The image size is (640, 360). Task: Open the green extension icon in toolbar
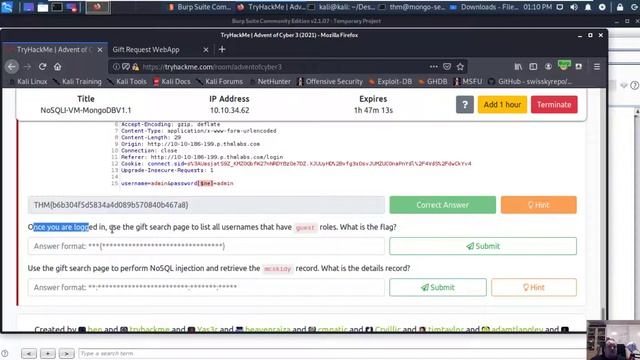(564, 65)
